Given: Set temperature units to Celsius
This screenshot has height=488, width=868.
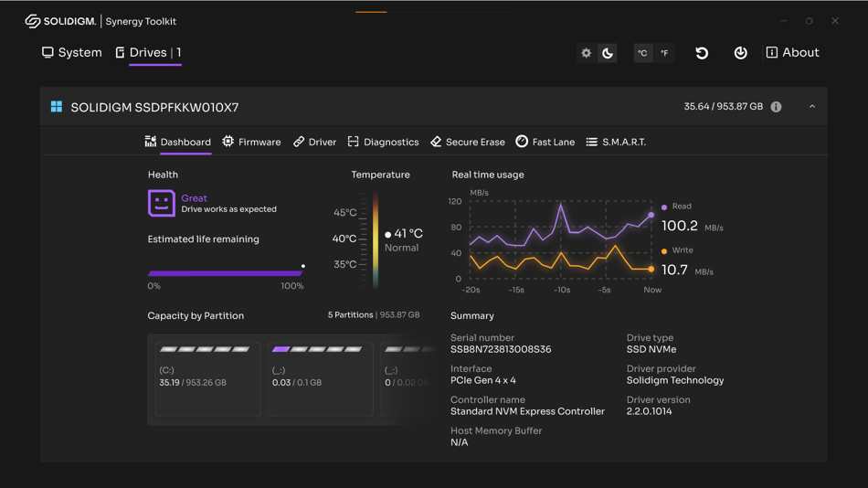Looking at the screenshot, I should tap(642, 53).
